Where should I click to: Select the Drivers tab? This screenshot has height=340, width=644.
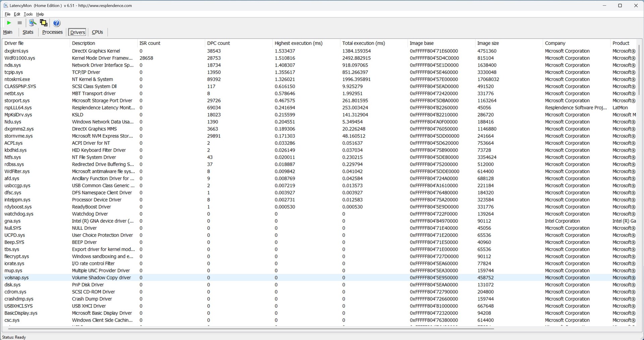click(77, 32)
